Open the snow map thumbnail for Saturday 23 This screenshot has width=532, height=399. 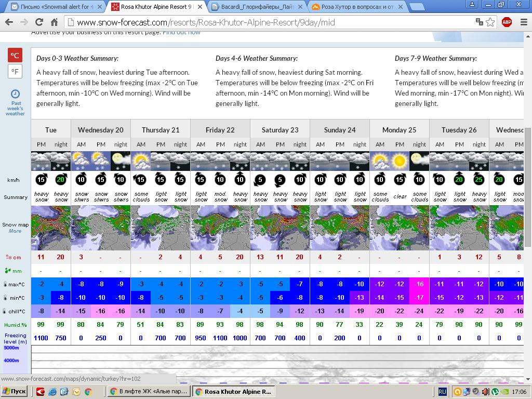(x=280, y=228)
